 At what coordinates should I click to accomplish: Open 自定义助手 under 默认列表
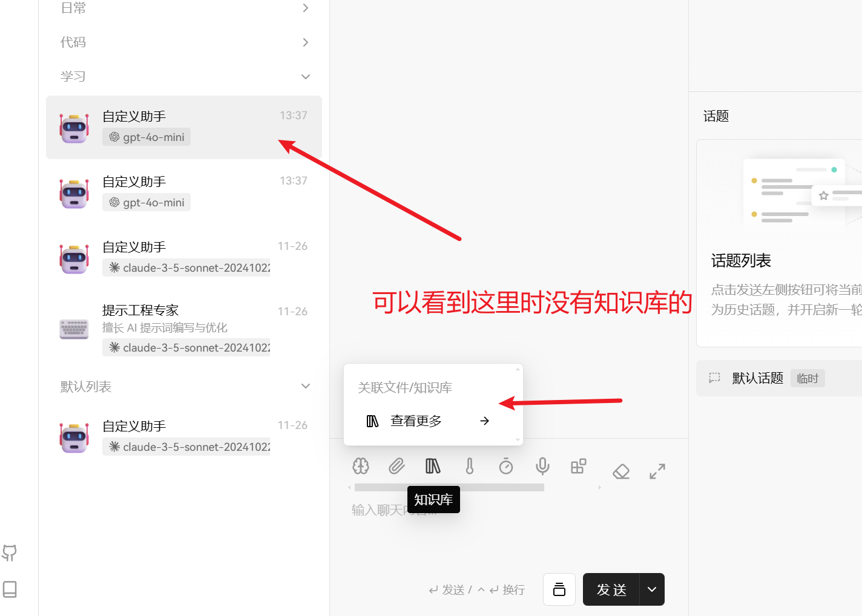tap(184, 437)
